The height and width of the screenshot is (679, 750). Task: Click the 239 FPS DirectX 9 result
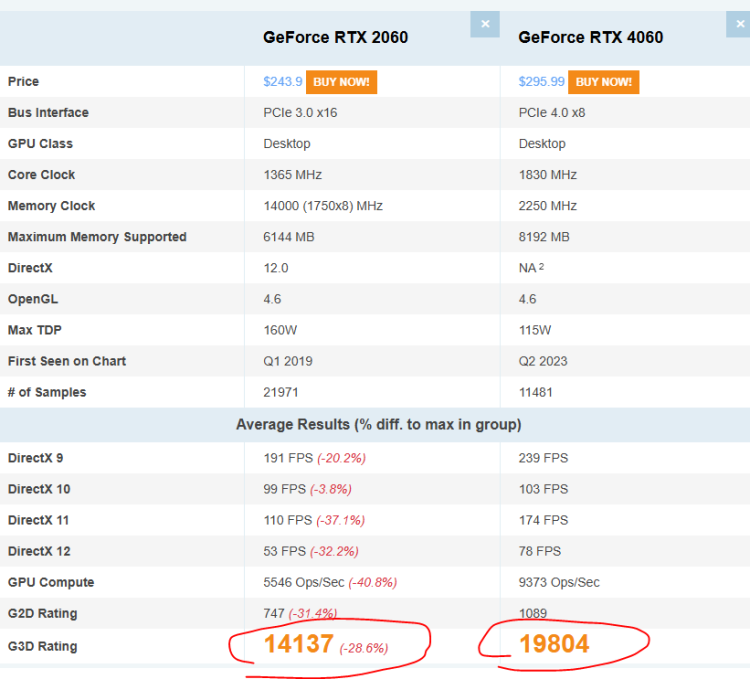(543, 458)
